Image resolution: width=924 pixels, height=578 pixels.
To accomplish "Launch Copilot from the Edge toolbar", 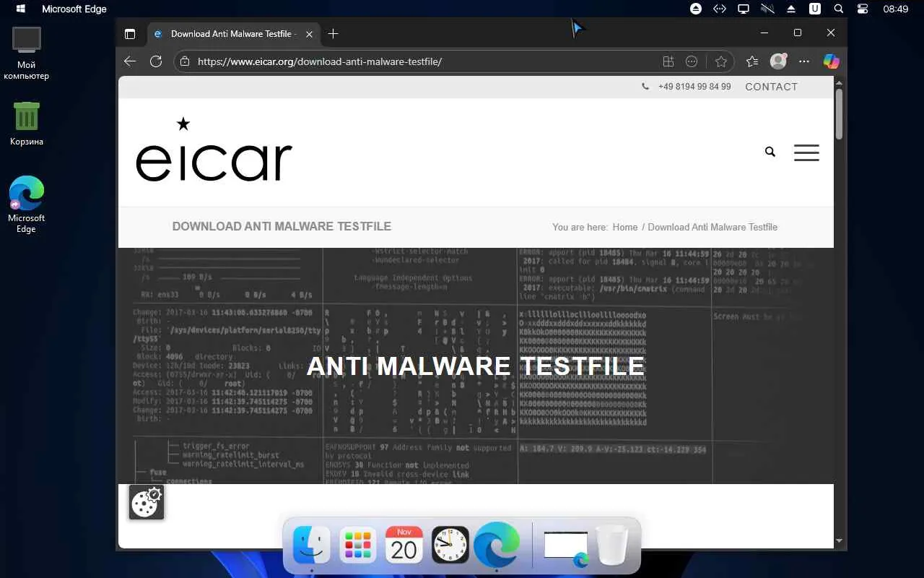I will [x=832, y=61].
